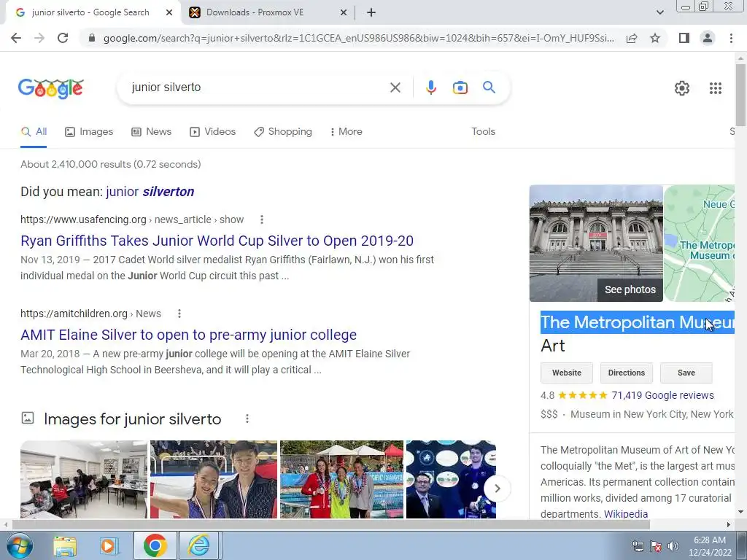Select the All results tab
This screenshot has height=560, width=747.
point(34,132)
